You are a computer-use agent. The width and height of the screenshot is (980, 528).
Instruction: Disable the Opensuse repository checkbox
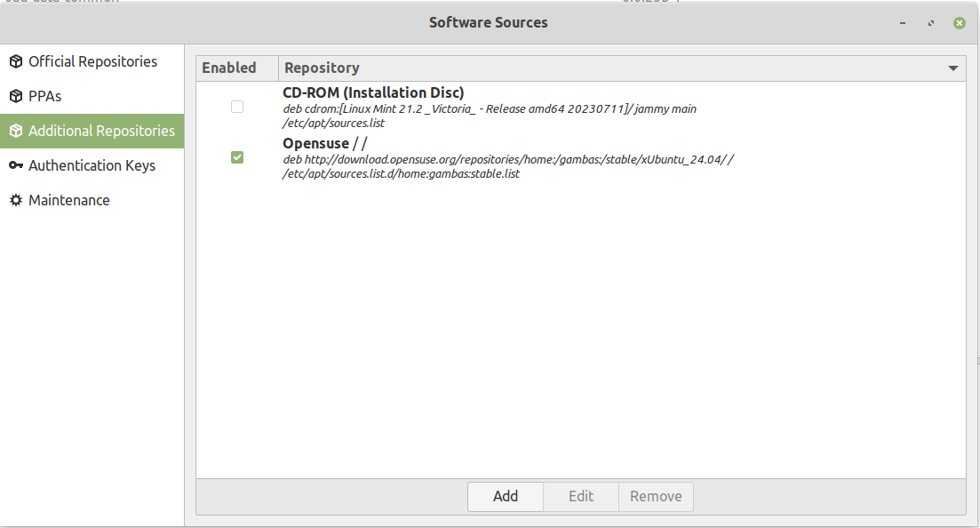click(237, 157)
